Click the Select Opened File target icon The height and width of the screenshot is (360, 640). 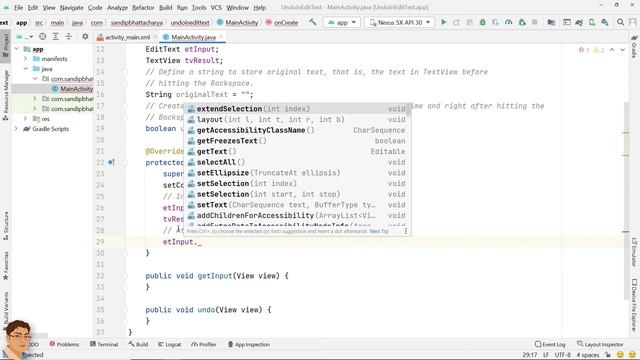[42, 36]
